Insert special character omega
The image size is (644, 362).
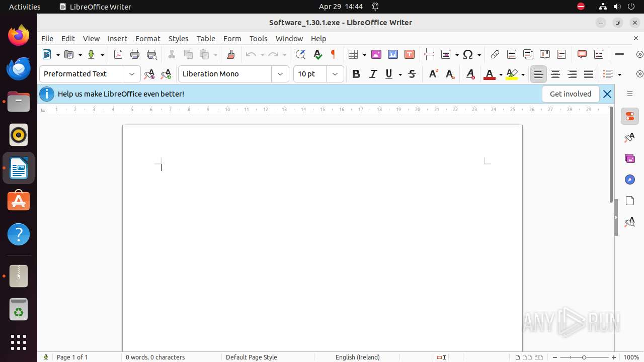pyautogui.click(x=468, y=54)
